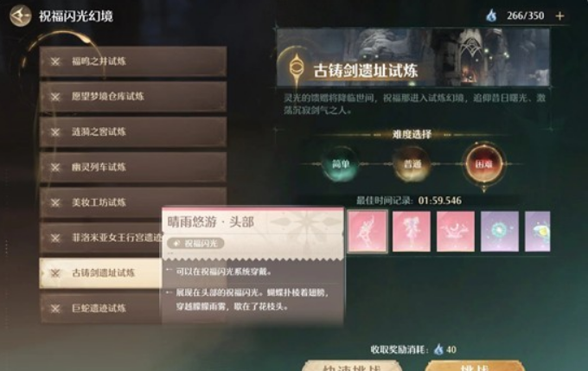
Task: Click the crossed-swords icon on 巨蛇遗迹试炼
Action: click(55, 309)
